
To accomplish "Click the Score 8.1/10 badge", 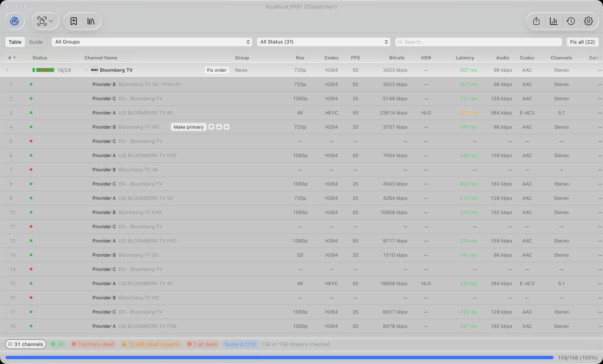I will point(240,344).
